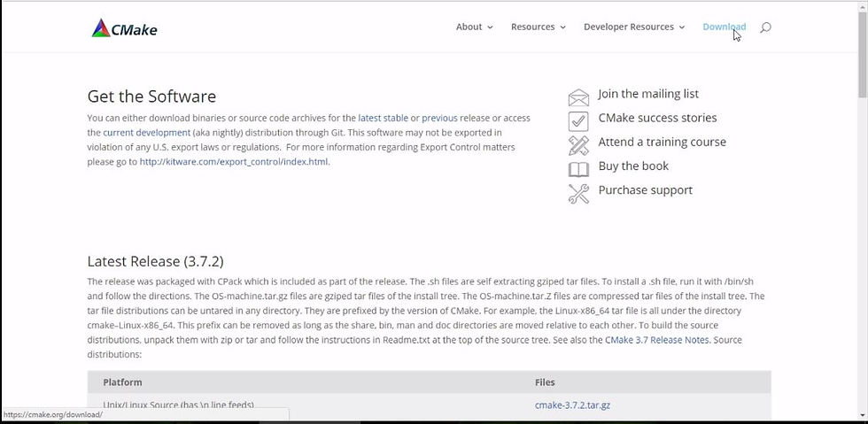
Task: Click the Files column header
Action: click(x=545, y=382)
